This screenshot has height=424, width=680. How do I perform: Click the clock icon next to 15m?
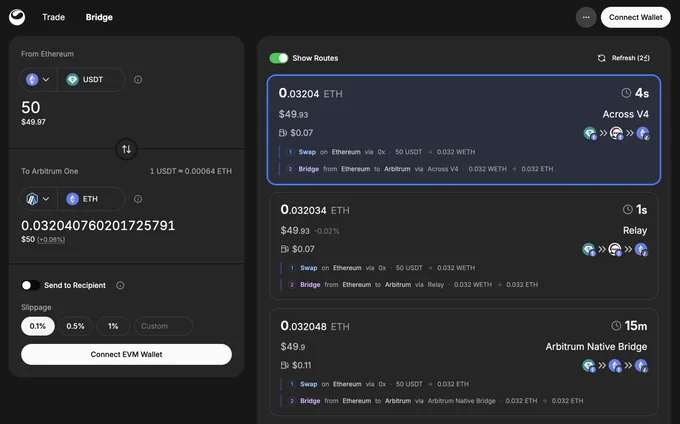coord(616,326)
